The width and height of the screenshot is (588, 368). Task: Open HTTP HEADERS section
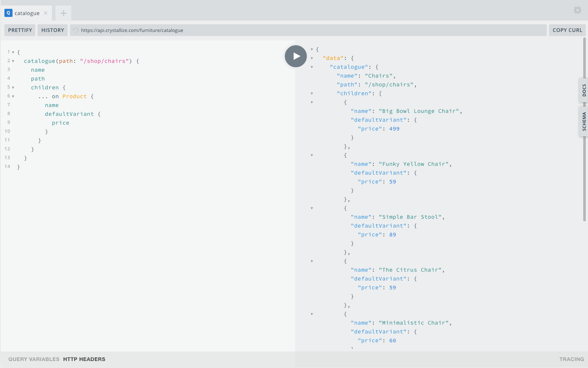[84, 359]
